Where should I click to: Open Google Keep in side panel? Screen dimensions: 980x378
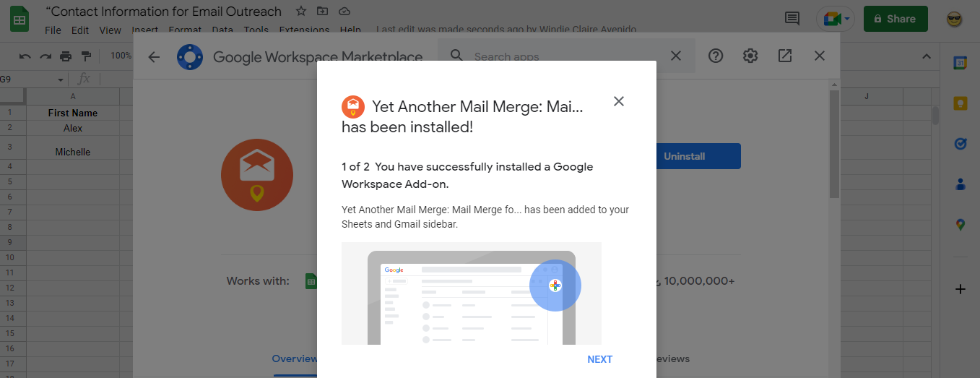961,103
